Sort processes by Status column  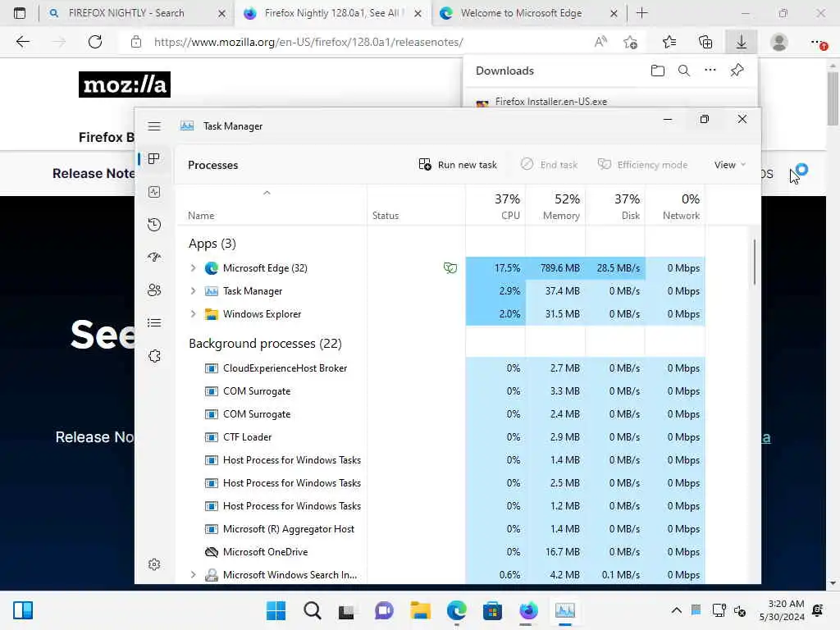tap(416, 206)
